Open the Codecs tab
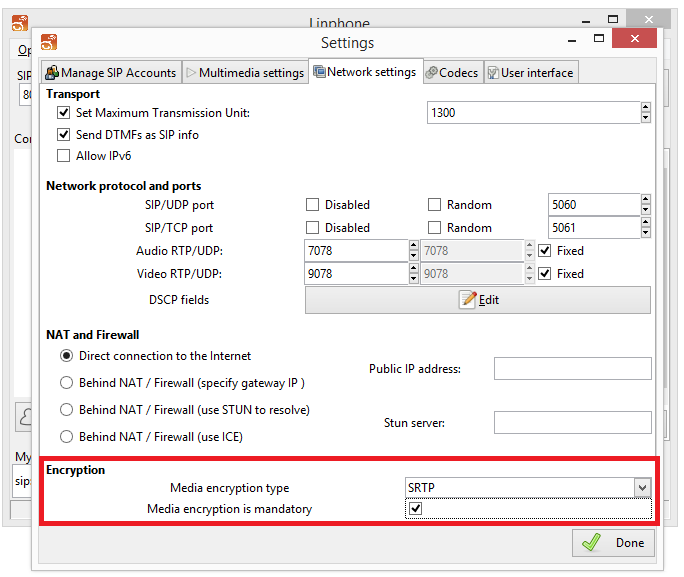684x577 pixels. point(451,73)
